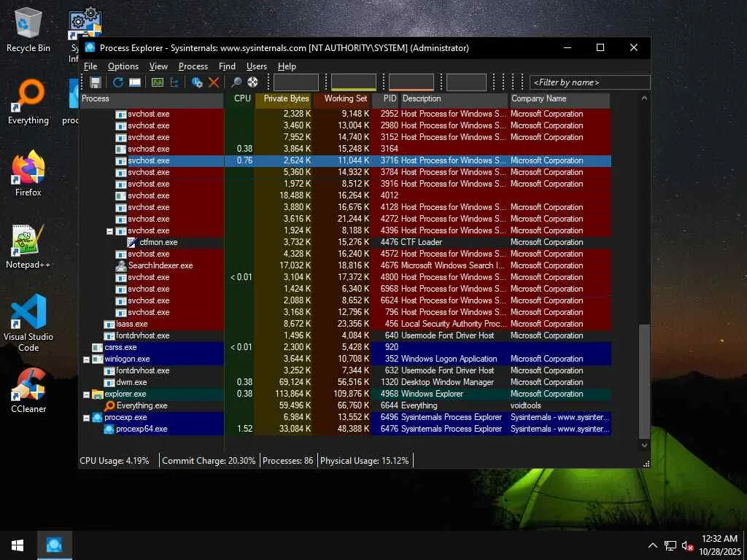The width and height of the screenshot is (747, 560).
Task: Click the Save toolbar icon
Action: pos(96,82)
